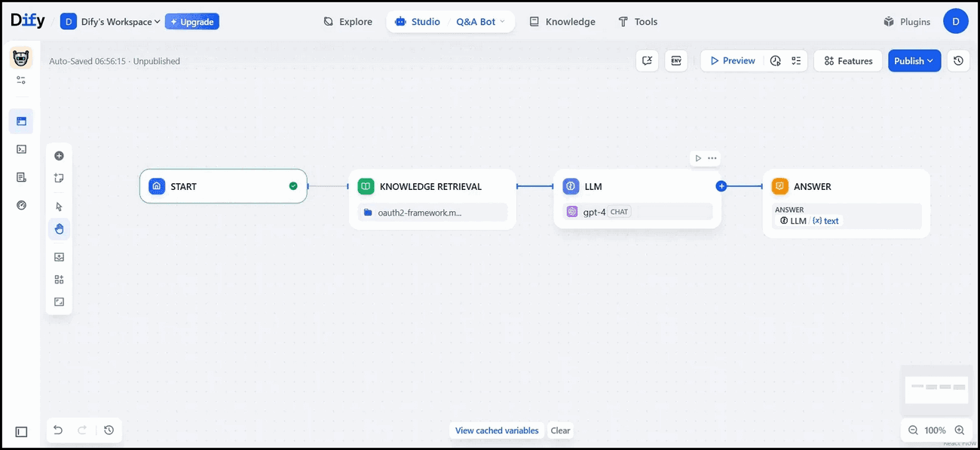Open change history clock icon at bottom
This screenshot has height=450, width=980.
[109, 430]
